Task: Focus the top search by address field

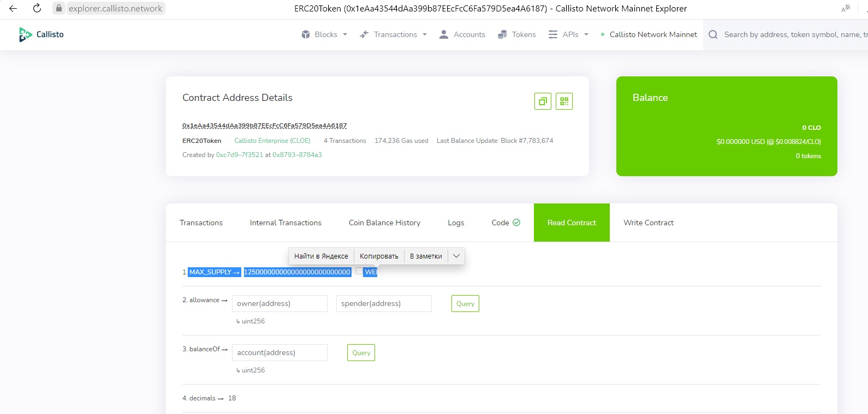Action: click(x=795, y=34)
